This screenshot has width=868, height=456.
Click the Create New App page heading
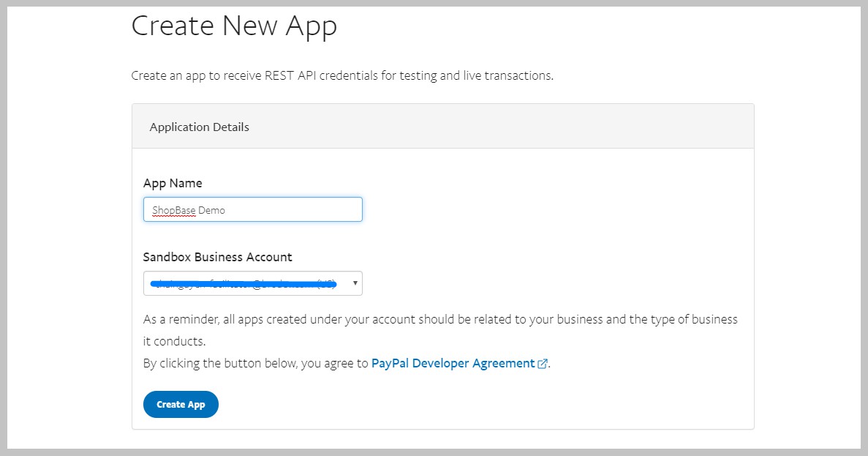(234, 26)
